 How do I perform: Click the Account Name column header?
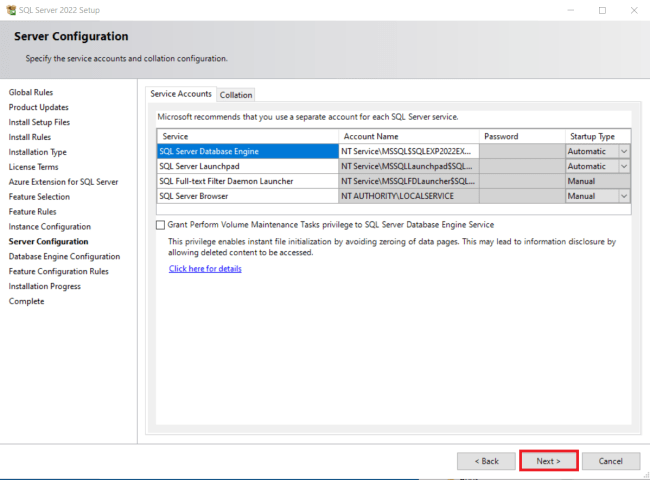click(409, 136)
